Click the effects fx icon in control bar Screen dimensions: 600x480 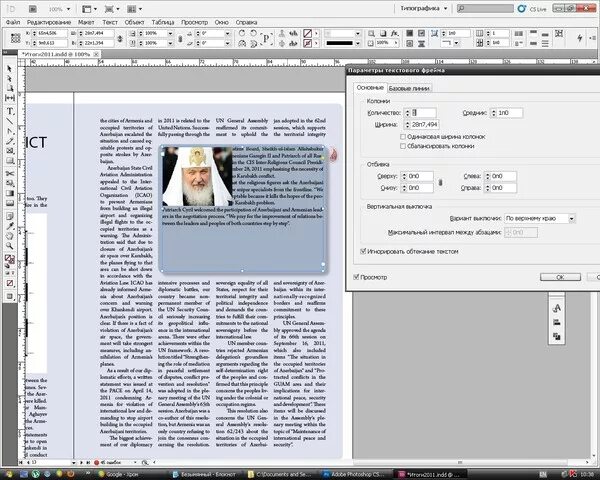pyautogui.click(x=395, y=33)
